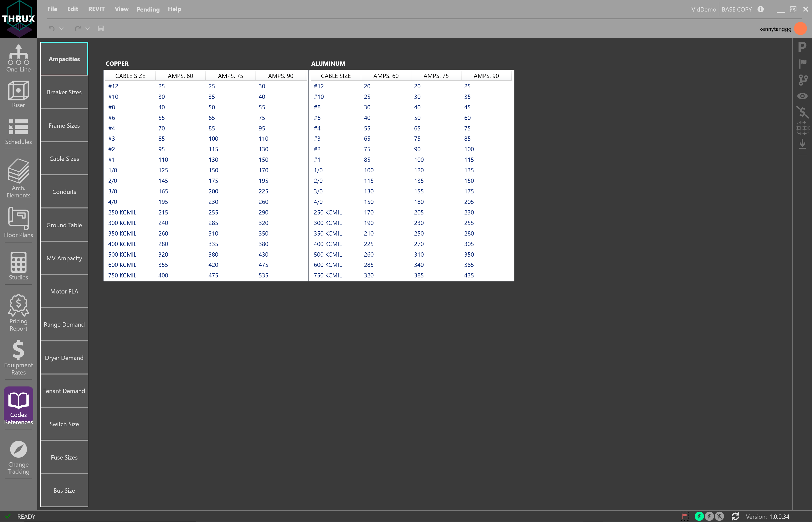The image size is (812, 522).
Task: Toggle the crossed-out dollar pricing icon
Action: point(802,112)
